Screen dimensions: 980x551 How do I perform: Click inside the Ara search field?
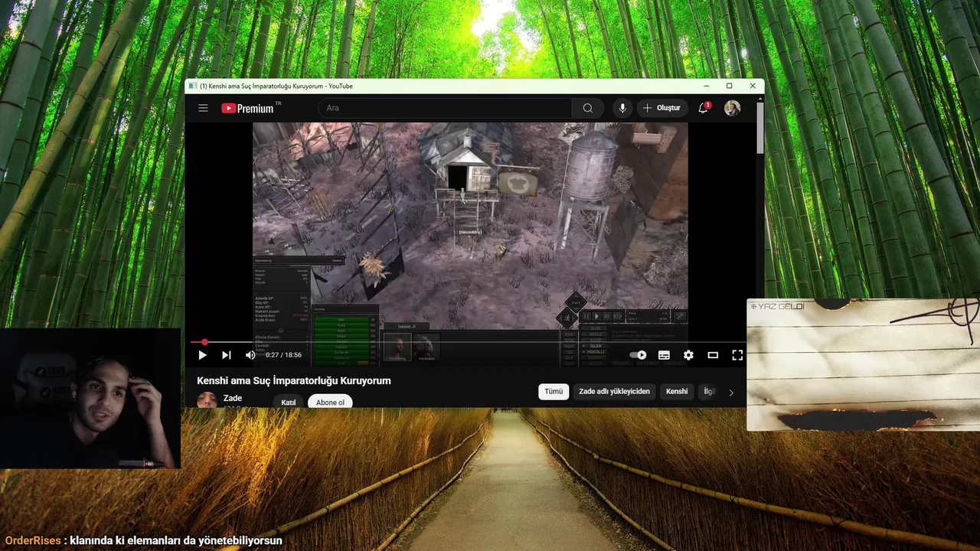444,108
